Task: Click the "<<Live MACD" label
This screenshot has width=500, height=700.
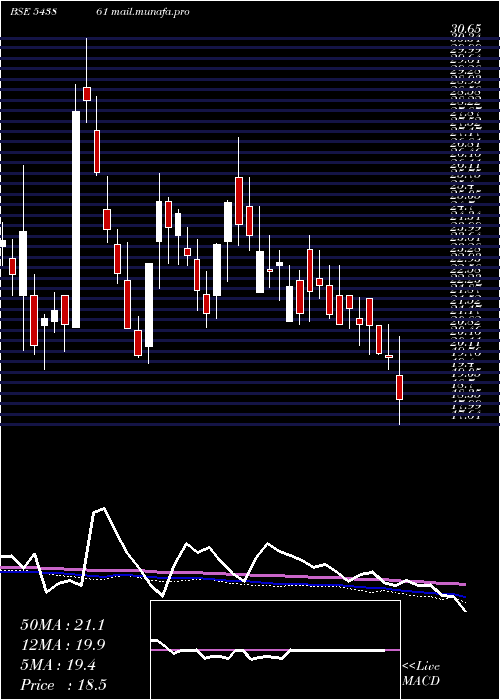Action: click(x=421, y=674)
